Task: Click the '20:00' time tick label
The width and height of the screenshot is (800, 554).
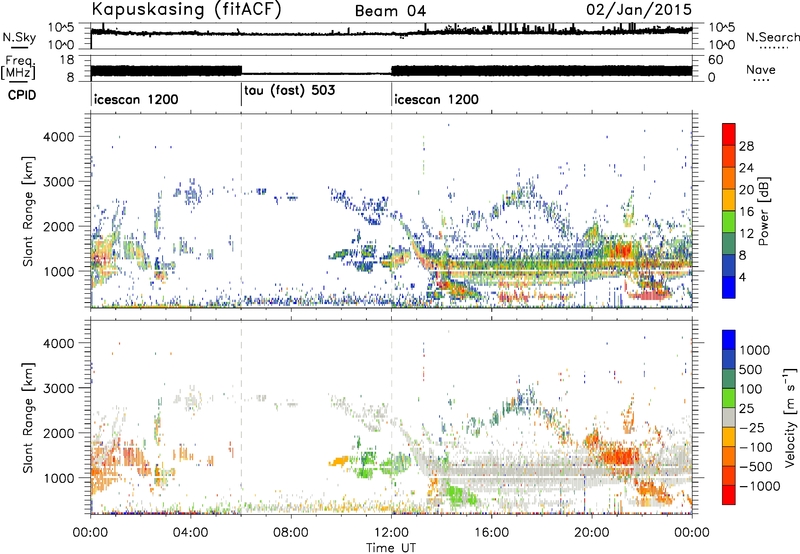Action: coord(591,533)
